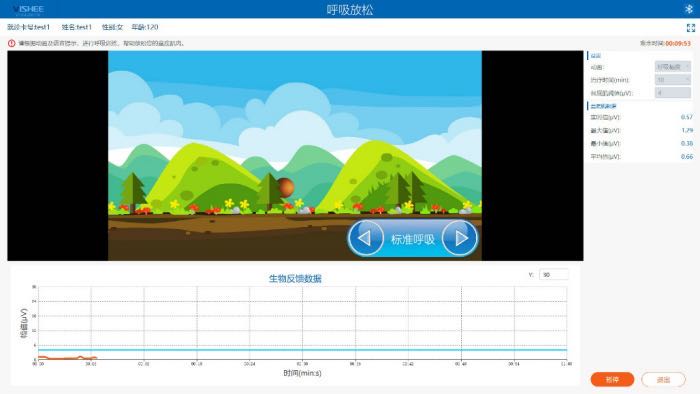Image resolution: width=700 pixels, height=394 pixels.
Task: Open the treatment time (min) dropdown
Action: (x=673, y=80)
